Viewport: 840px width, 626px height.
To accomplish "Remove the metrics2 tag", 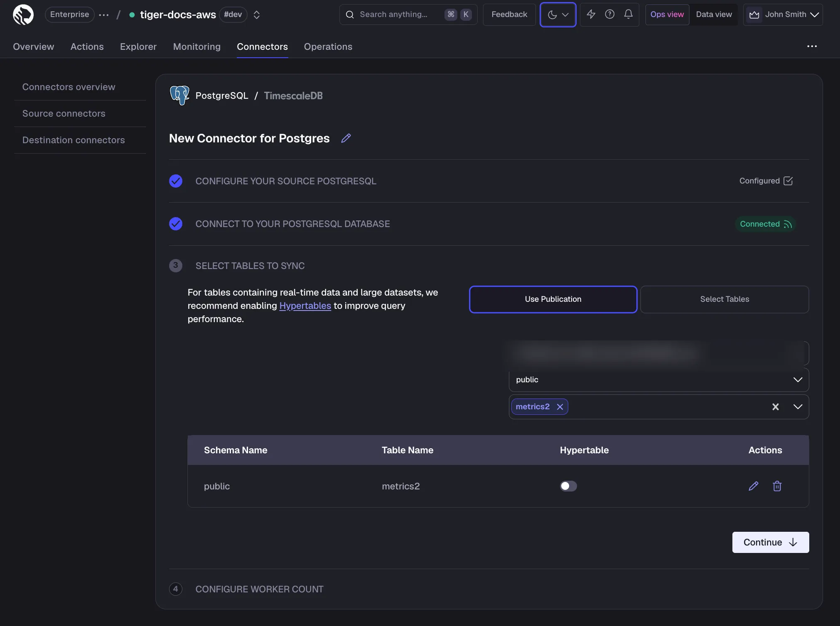I will 560,407.
